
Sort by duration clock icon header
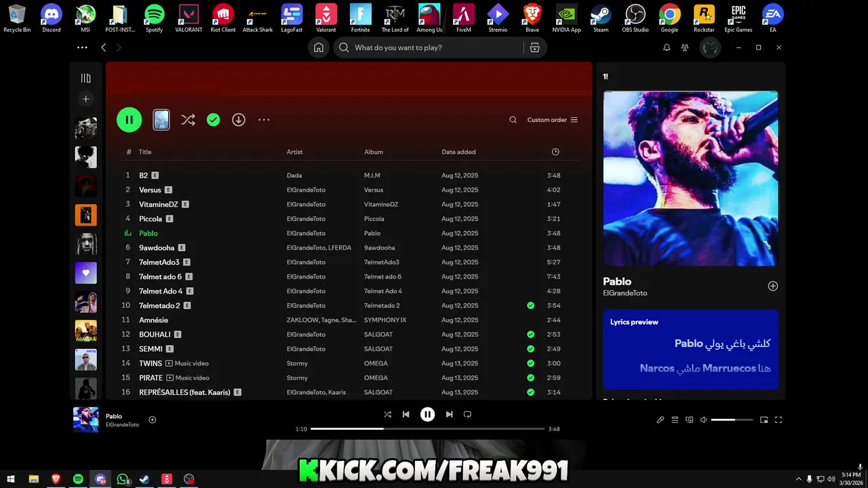[x=555, y=152]
